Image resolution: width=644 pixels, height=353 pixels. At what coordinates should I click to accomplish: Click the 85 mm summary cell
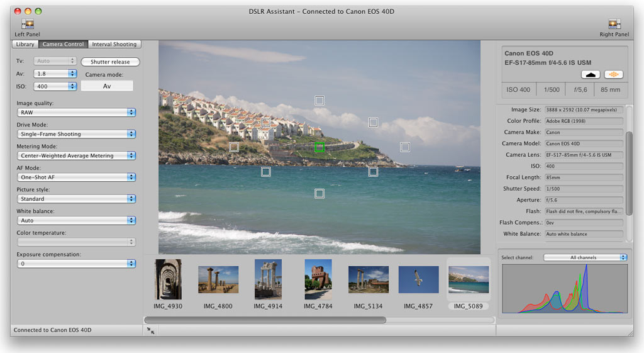tap(610, 89)
